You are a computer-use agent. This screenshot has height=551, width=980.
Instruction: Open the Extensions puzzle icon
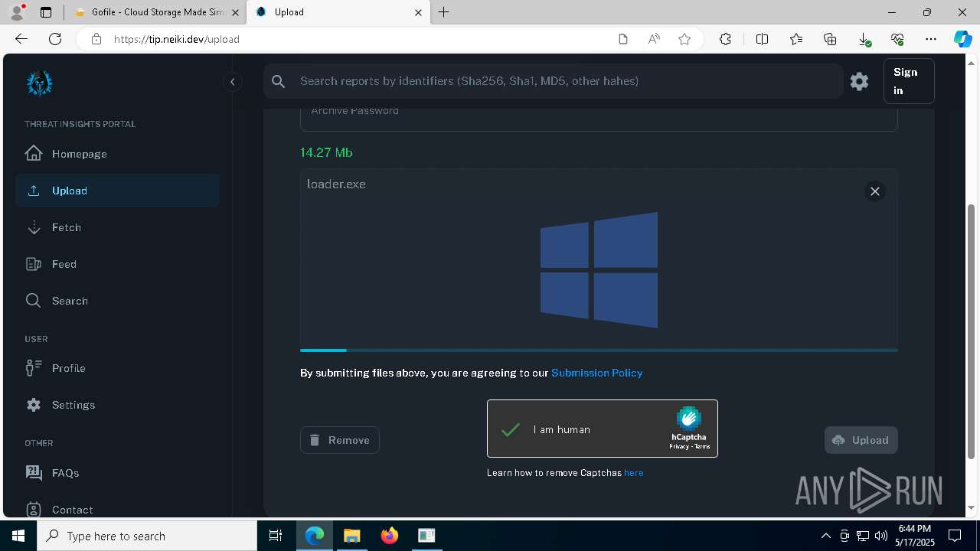(725, 39)
